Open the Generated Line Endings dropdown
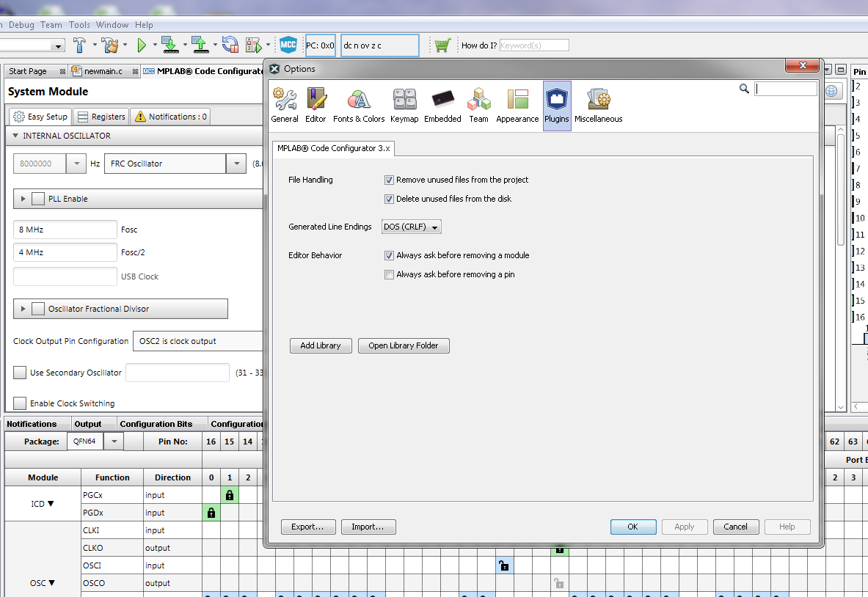 [x=411, y=227]
